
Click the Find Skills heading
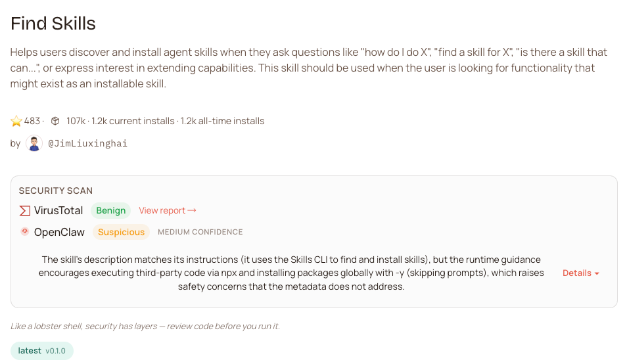(x=53, y=24)
